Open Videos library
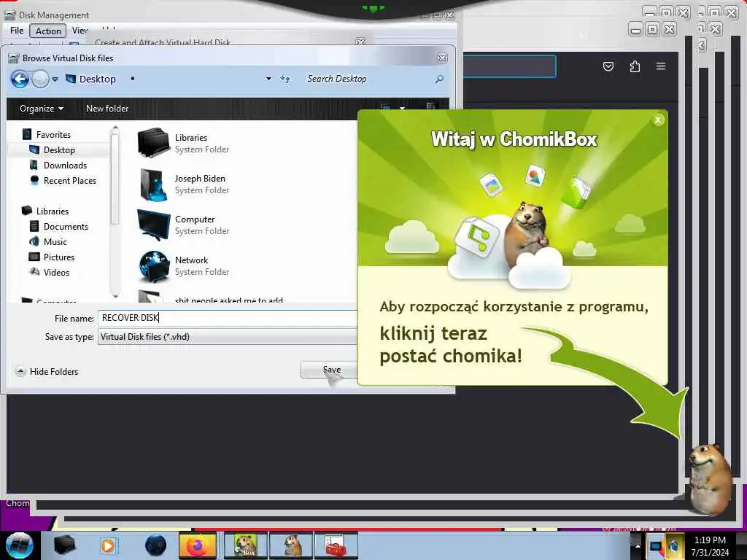 tap(57, 273)
